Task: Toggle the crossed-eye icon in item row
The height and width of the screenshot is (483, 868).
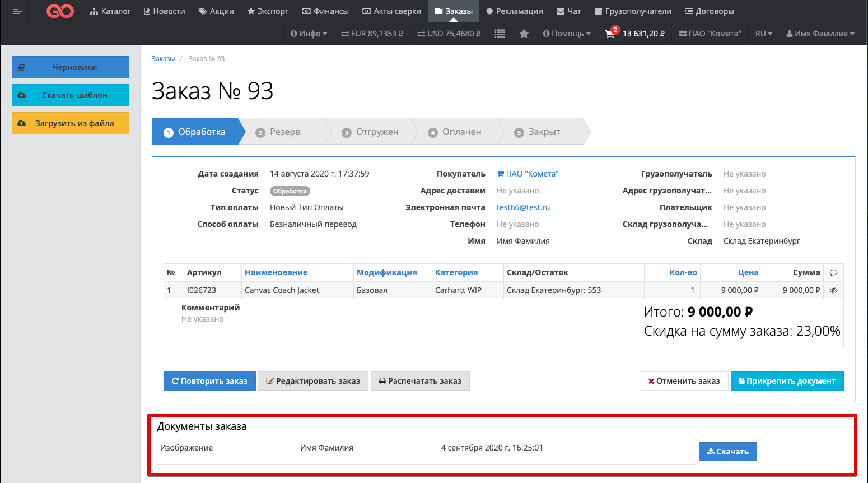Action: pyautogui.click(x=833, y=290)
